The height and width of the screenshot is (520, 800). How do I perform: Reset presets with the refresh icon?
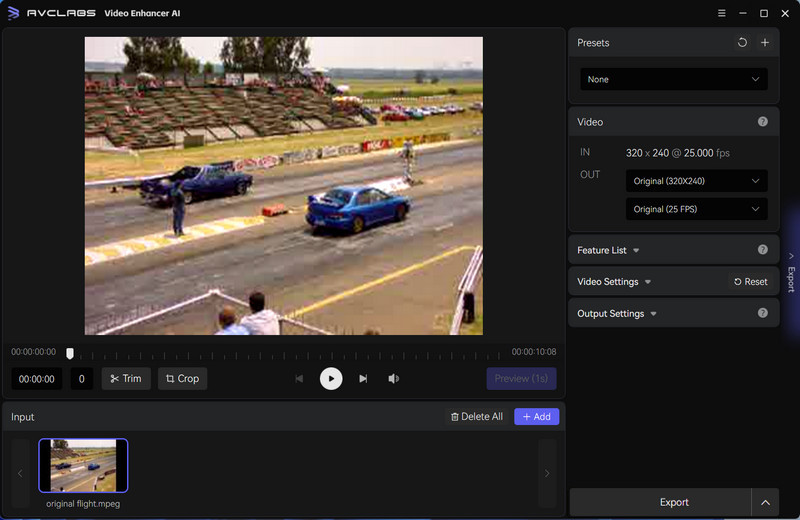pyautogui.click(x=742, y=43)
